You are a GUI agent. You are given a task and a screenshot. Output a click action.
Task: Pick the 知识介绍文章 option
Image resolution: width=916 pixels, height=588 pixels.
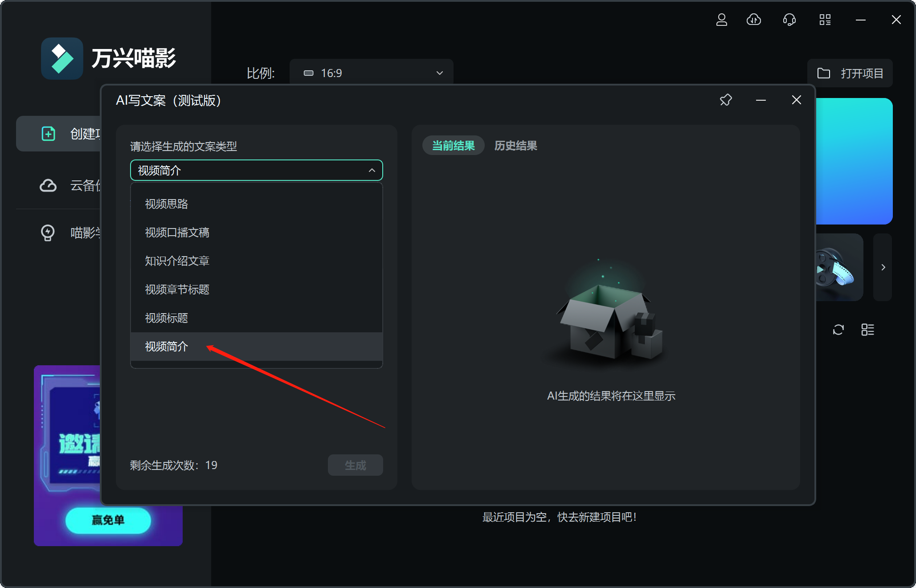pyautogui.click(x=177, y=261)
